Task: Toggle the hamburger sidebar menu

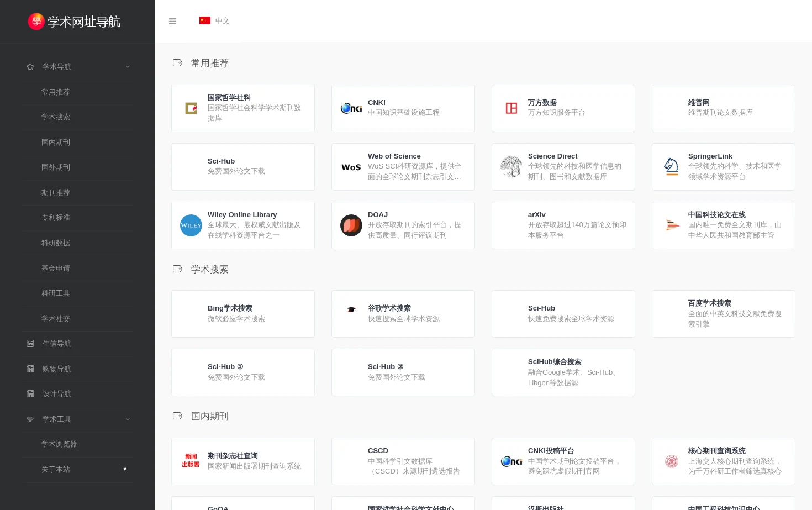Action: click(172, 22)
